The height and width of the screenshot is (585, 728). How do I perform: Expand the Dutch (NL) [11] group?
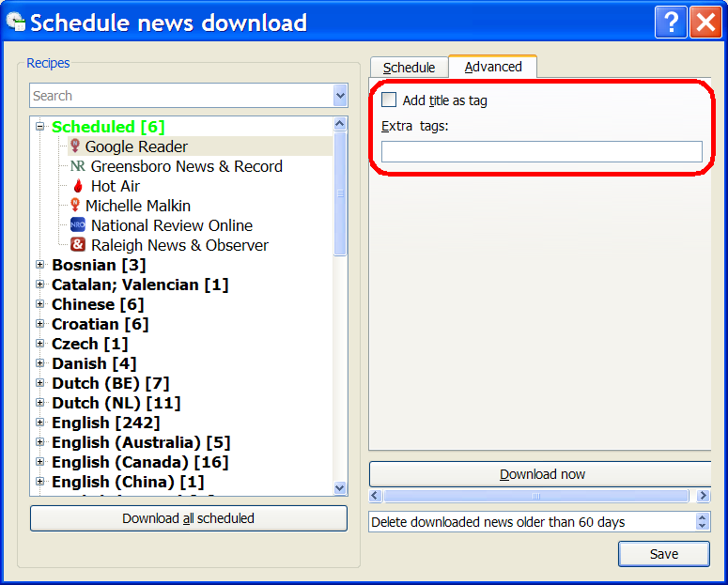[40, 403]
